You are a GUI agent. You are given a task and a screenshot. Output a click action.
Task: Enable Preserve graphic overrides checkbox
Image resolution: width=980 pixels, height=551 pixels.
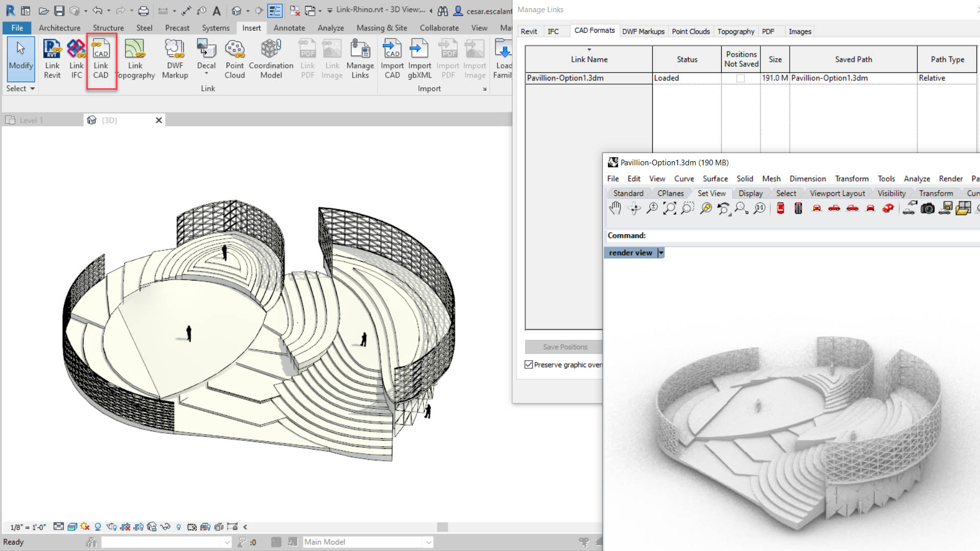[528, 364]
